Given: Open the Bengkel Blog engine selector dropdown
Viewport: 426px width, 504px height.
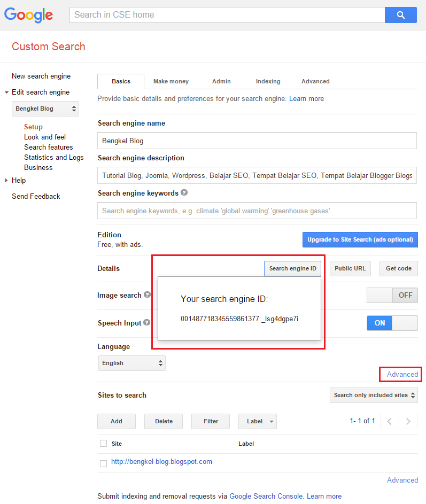Looking at the screenshot, I should [45, 108].
